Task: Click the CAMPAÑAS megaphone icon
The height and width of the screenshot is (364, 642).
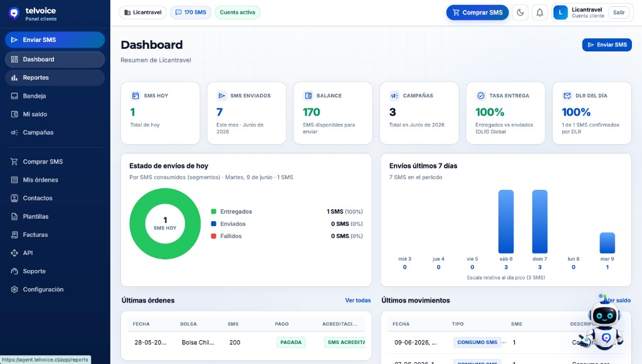Action: [394, 96]
